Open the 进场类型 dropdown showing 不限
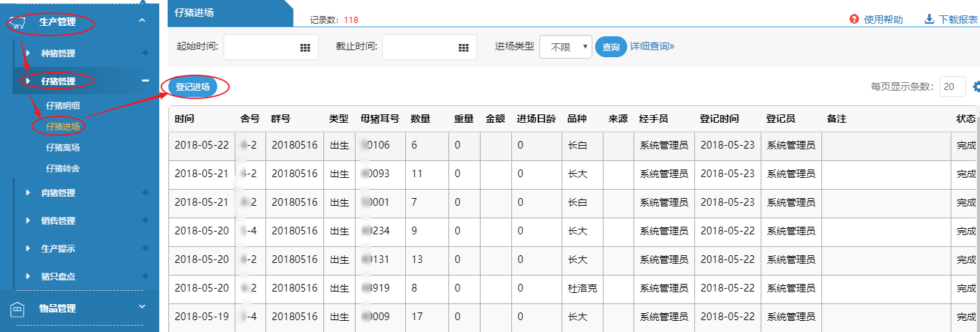The width and height of the screenshot is (980, 332). [x=566, y=47]
